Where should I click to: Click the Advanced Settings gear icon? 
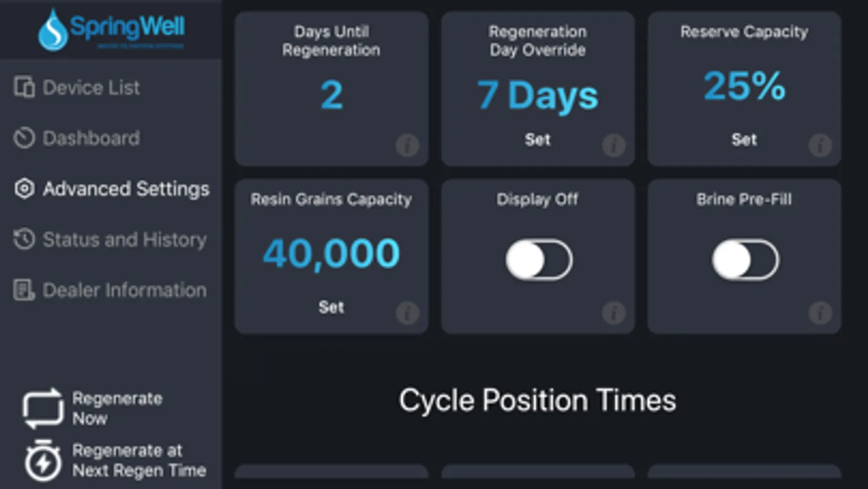24,189
